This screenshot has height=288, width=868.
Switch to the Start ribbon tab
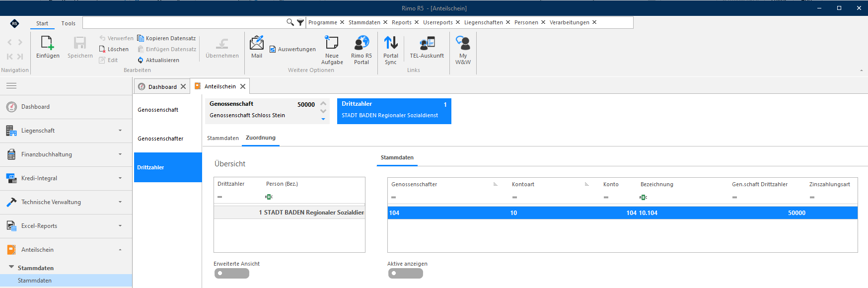[x=42, y=23]
